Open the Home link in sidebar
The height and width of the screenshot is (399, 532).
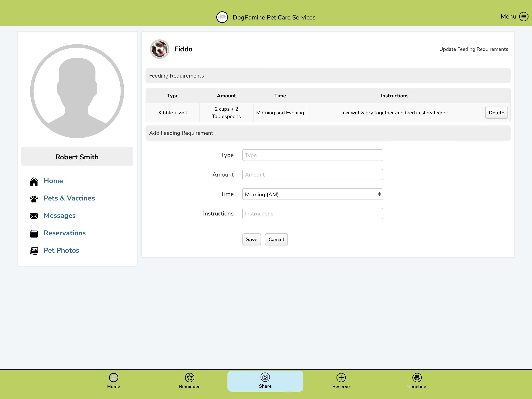(53, 181)
